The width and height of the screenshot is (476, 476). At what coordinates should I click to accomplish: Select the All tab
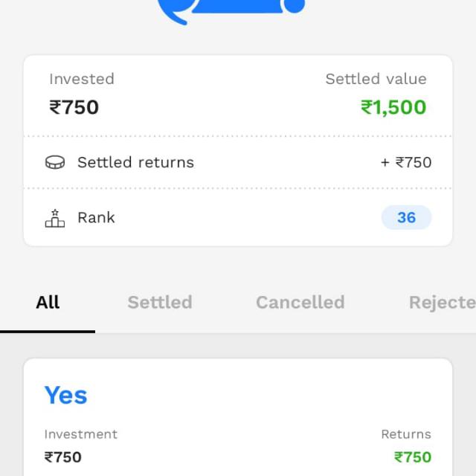pyautogui.click(x=48, y=303)
